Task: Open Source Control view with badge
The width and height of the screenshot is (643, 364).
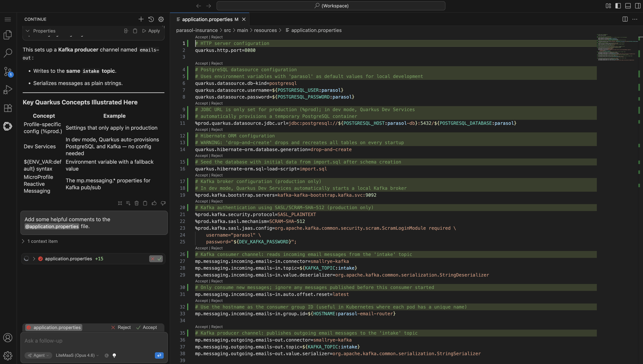Action: tap(8, 71)
